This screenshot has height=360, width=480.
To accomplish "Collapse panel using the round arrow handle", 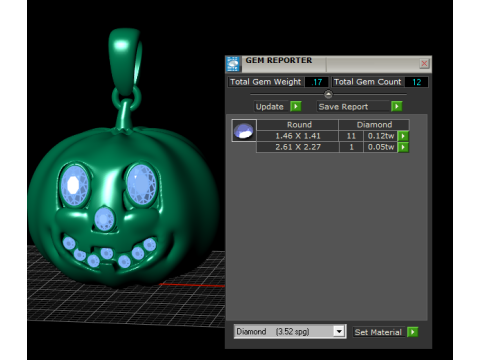I will [x=328, y=94].
